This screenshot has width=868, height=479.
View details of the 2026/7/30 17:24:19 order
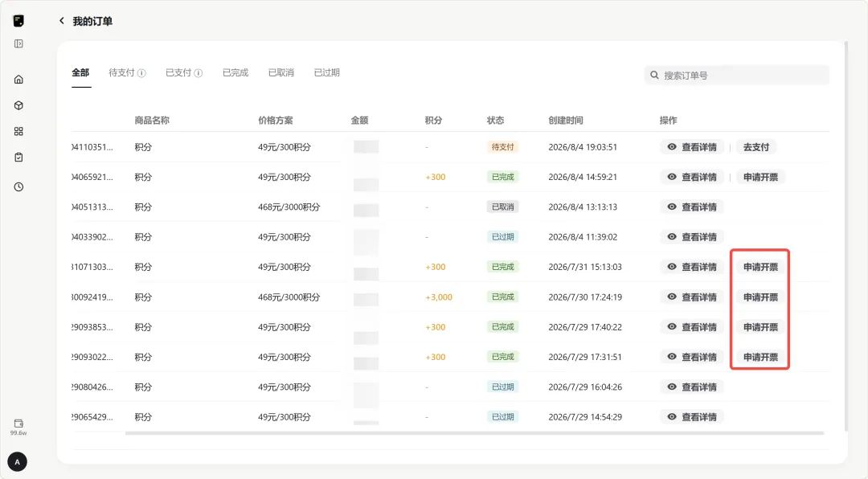coord(692,297)
